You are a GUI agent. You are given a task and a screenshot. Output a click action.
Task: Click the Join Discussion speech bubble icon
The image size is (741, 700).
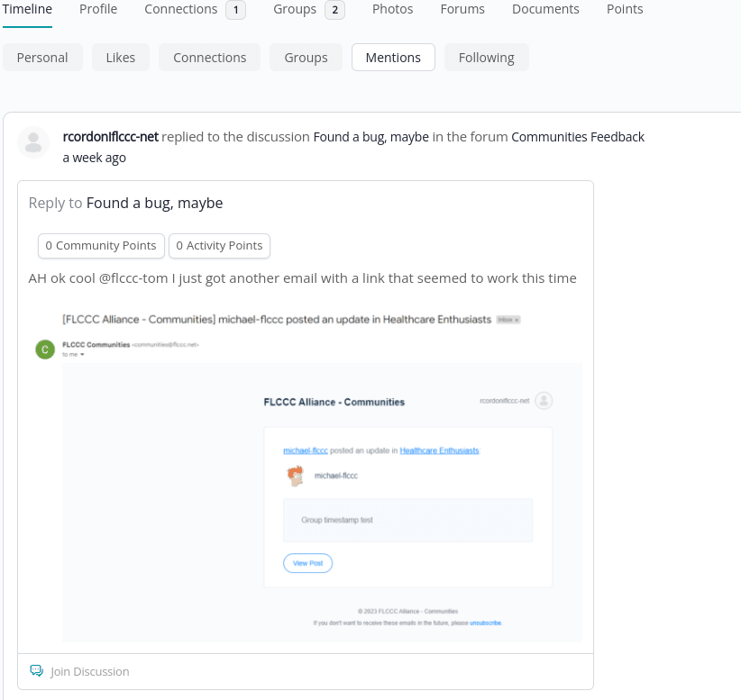pos(36,671)
